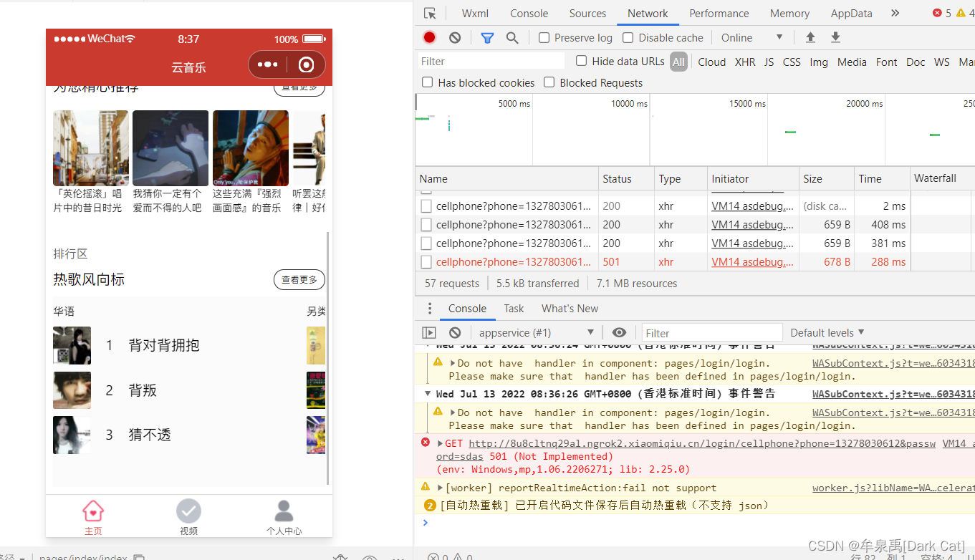Stop recording network log red button
Image resolution: width=975 pixels, height=560 pixels.
coord(429,38)
